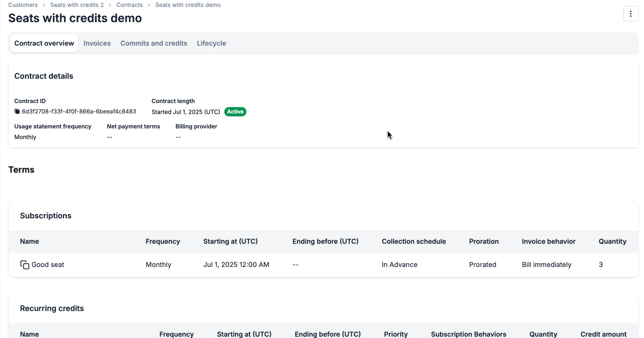644x338 pixels.
Task: Click the Contract details heading
Action: [x=43, y=76]
